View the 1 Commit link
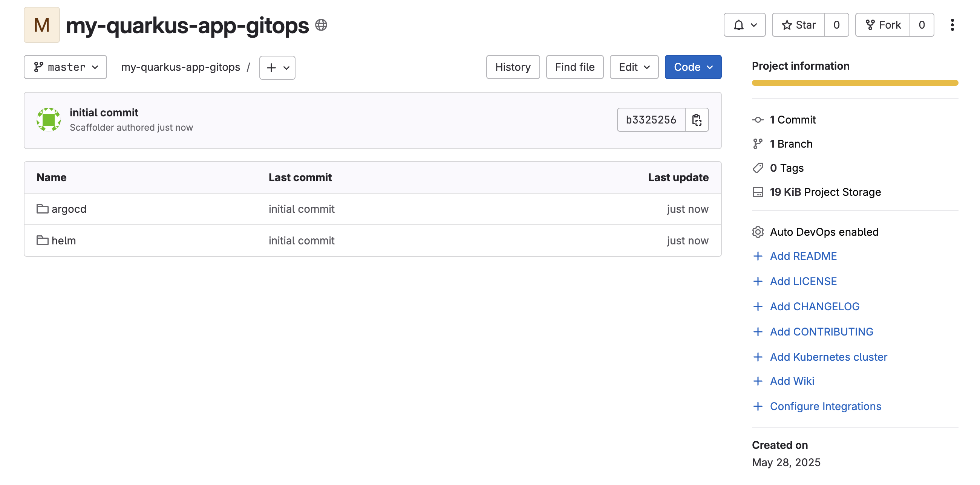 792,120
